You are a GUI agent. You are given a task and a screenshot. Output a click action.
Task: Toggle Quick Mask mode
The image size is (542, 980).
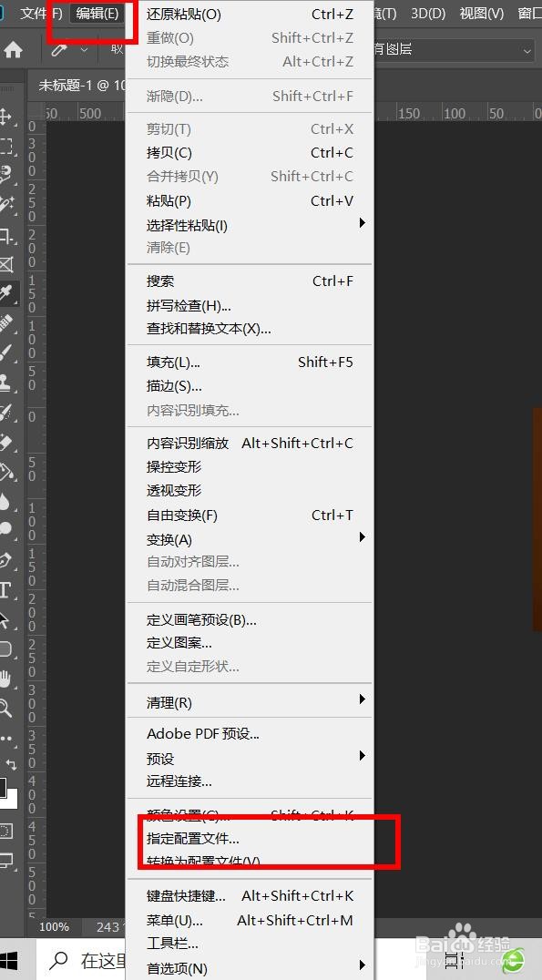(x=5, y=831)
